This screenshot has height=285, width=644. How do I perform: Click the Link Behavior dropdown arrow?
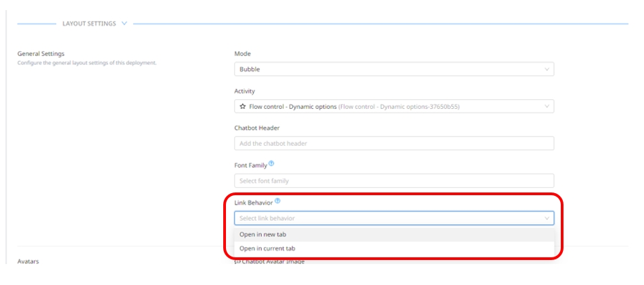click(x=547, y=218)
